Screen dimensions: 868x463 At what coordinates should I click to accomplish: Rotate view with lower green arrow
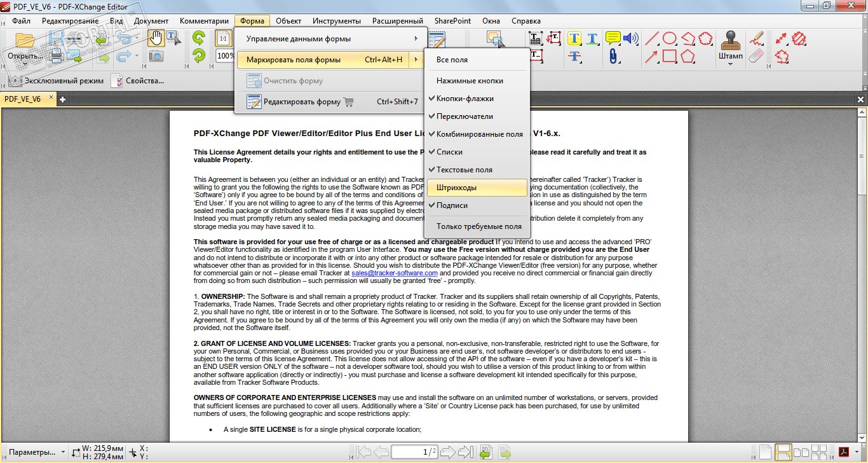[199, 56]
